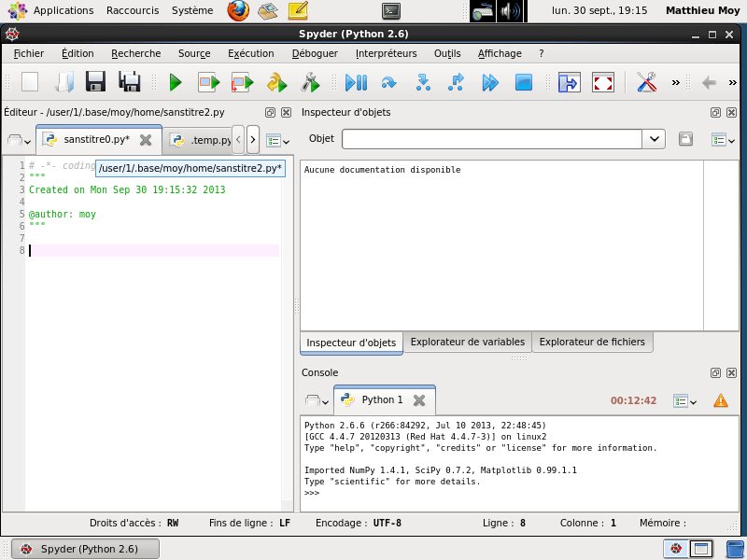747x560 pixels.
Task: Open the Fichier menu
Action: tap(29, 53)
